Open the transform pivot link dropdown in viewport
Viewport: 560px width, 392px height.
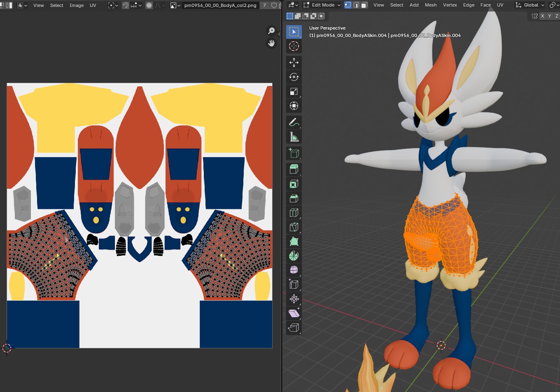coord(554,5)
